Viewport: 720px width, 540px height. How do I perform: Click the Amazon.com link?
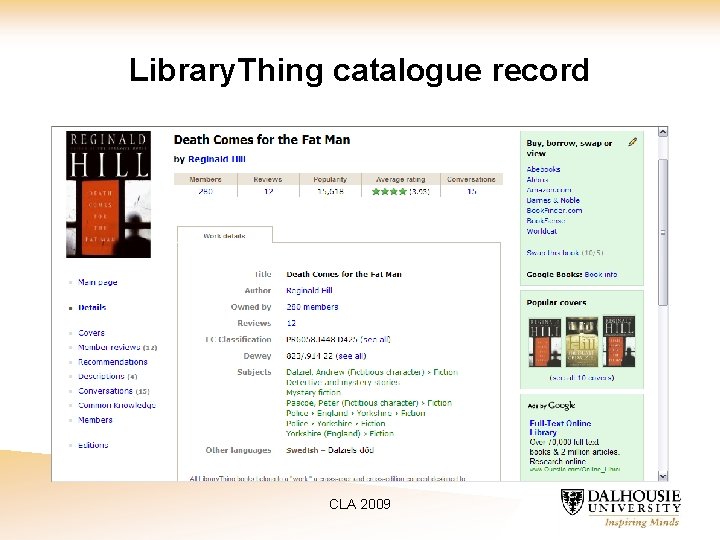549,190
